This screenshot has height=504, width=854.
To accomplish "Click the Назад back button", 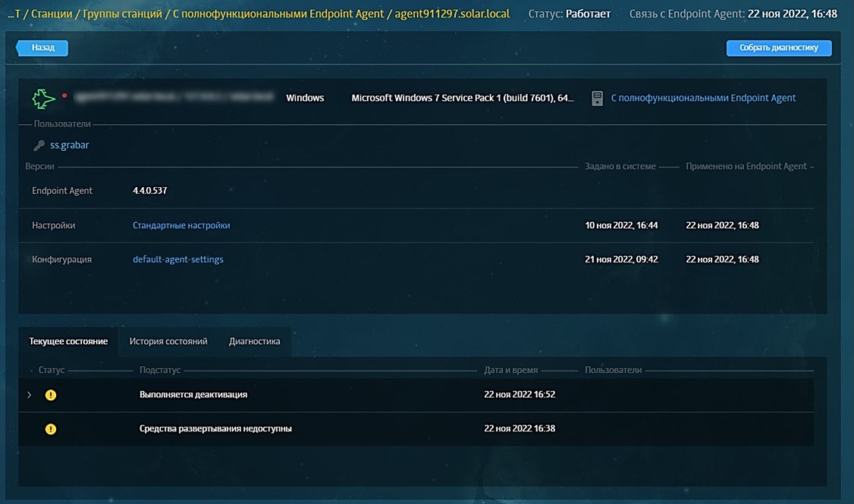I will pyautogui.click(x=42, y=48).
